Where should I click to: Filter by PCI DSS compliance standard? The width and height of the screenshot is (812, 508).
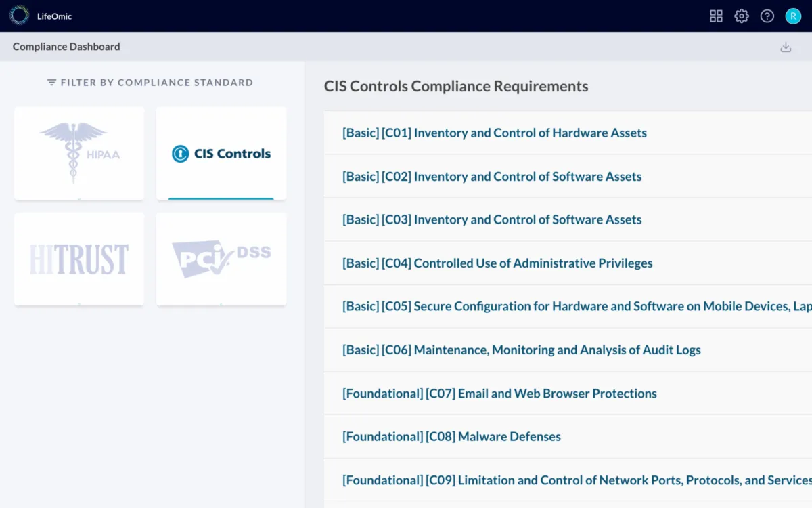point(221,259)
